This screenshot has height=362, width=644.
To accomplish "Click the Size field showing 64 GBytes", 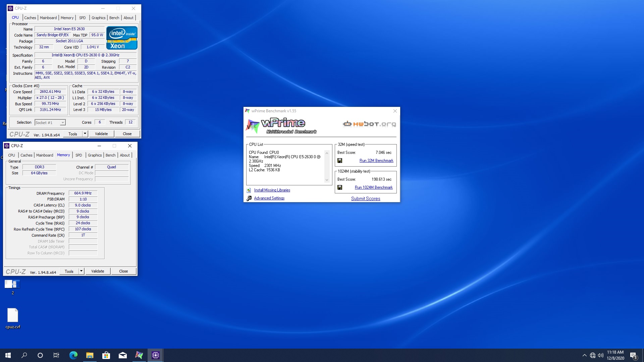I will pos(39,173).
